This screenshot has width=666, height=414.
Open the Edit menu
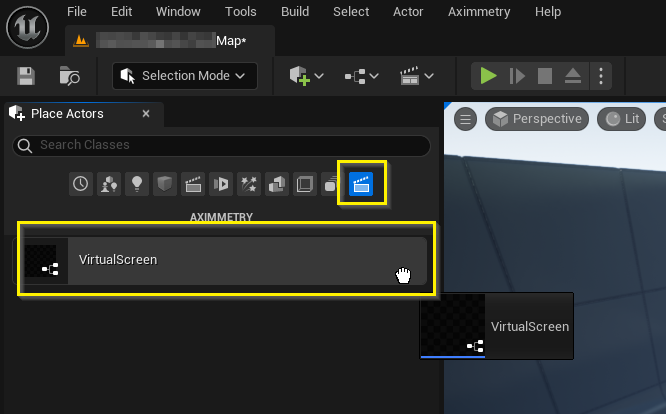[121, 12]
